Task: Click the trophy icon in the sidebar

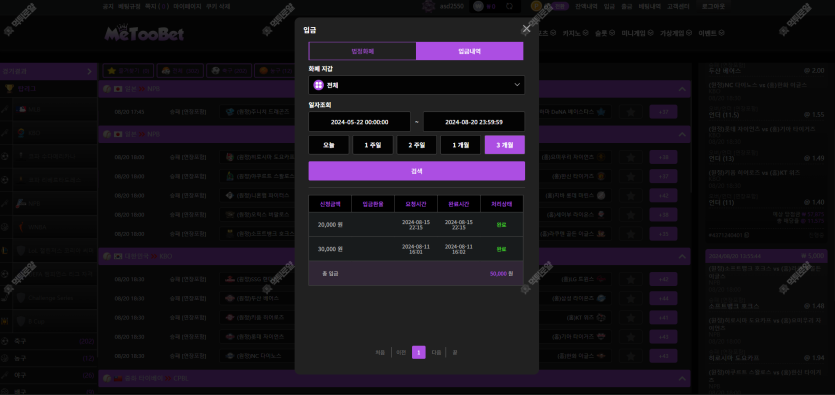Action: tap(9, 89)
